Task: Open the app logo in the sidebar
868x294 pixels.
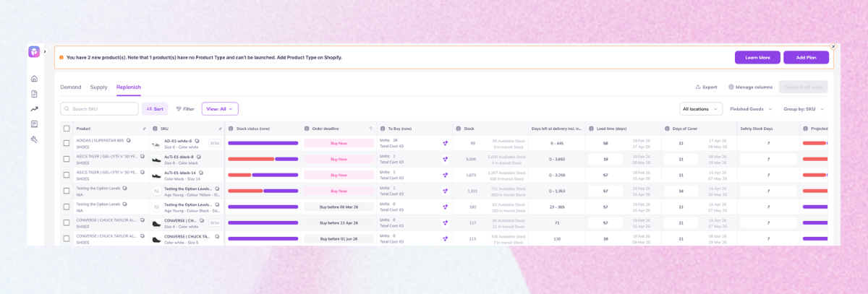Action: [x=34, y=51]
